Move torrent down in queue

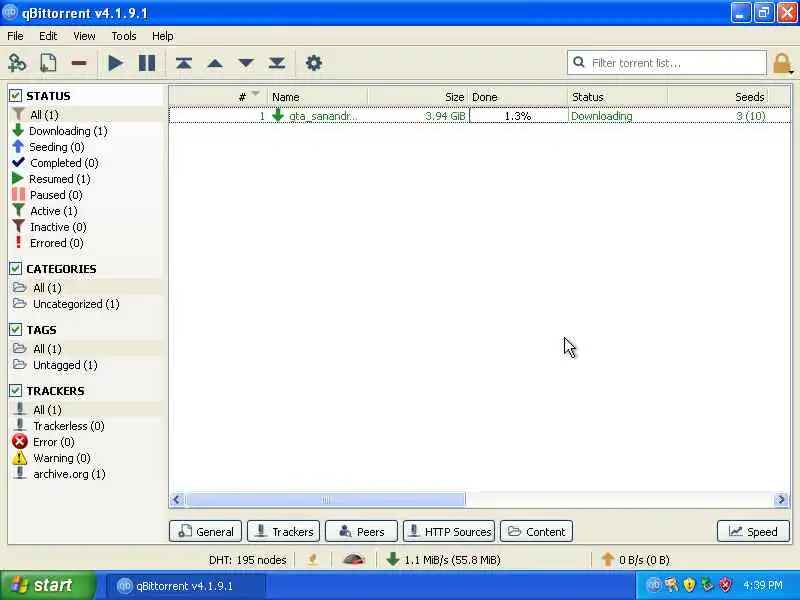point(246,63)
